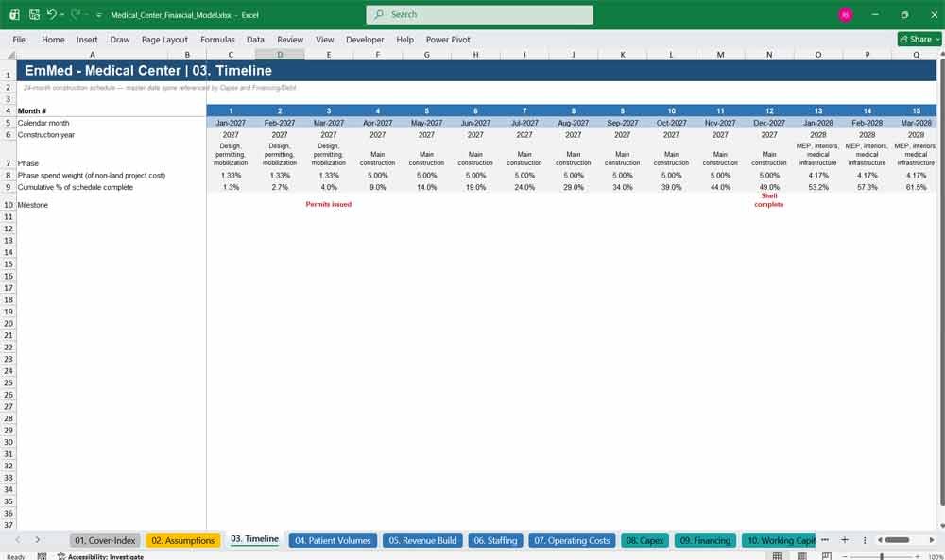Select row 10 header
This screenshot has width=945, height=560.
9,205
